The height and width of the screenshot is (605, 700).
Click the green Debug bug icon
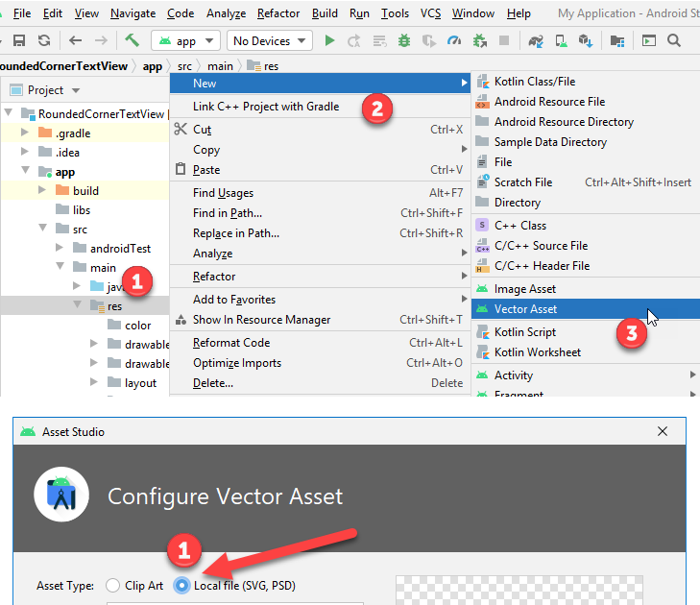(404, 40)
